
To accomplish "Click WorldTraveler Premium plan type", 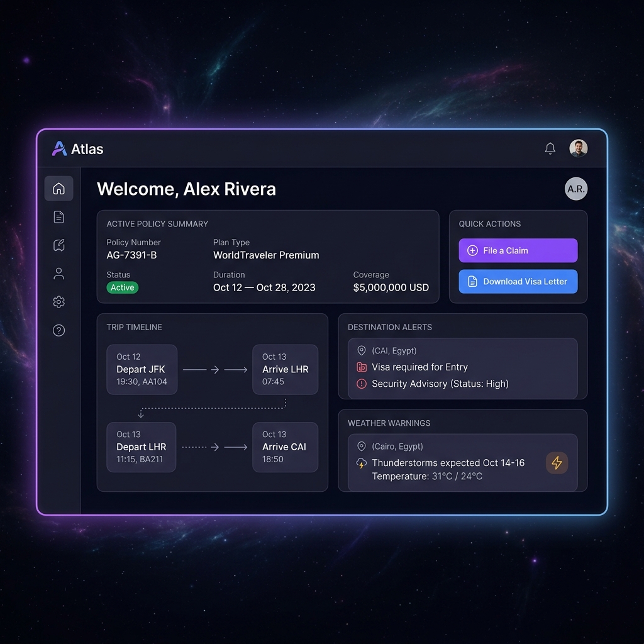I will [x=266, y=255].
